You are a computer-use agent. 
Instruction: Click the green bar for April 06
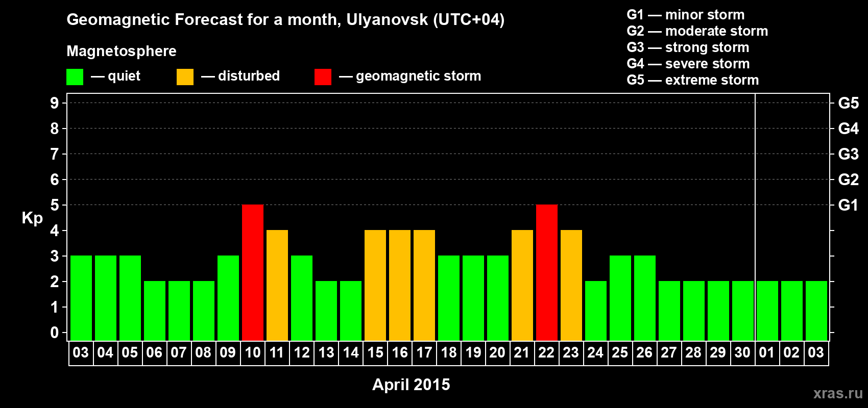(x=155, y=311)
